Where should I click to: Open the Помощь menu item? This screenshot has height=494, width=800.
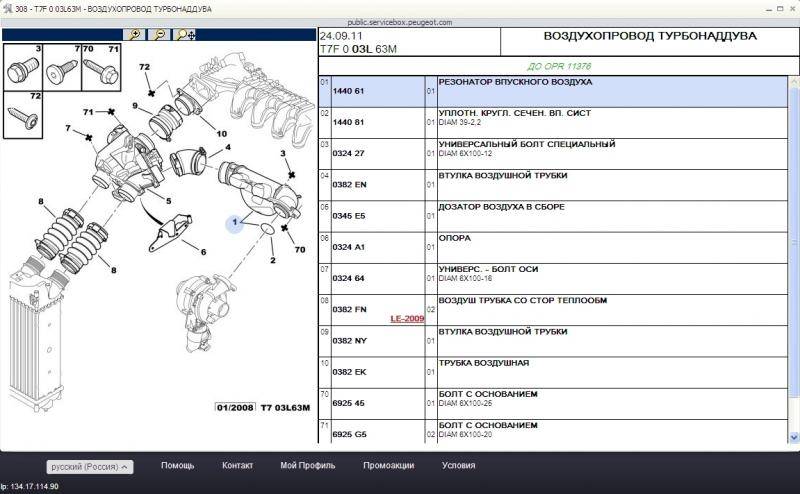(178, 465)
